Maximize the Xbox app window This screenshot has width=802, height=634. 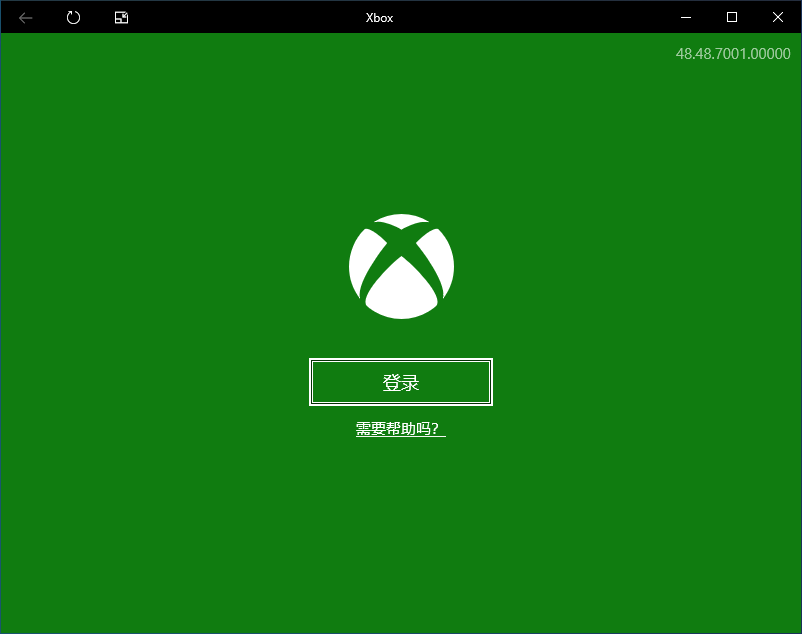732,17
